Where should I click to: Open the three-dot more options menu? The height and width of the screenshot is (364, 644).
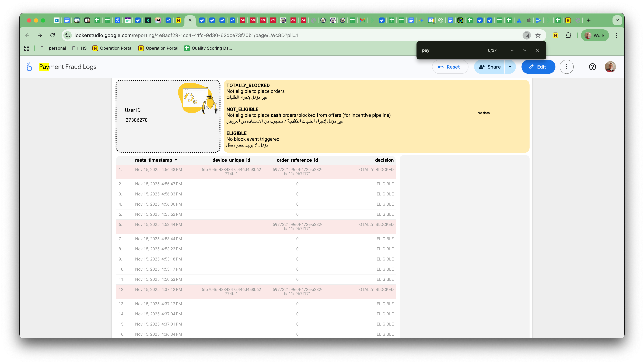click(x=566, y=67)
